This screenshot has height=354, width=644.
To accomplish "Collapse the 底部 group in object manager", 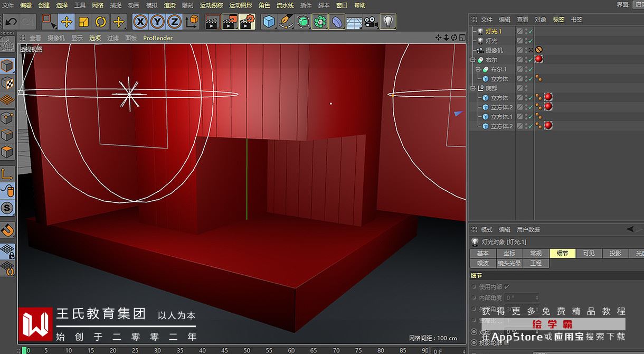I will [473, 89].
